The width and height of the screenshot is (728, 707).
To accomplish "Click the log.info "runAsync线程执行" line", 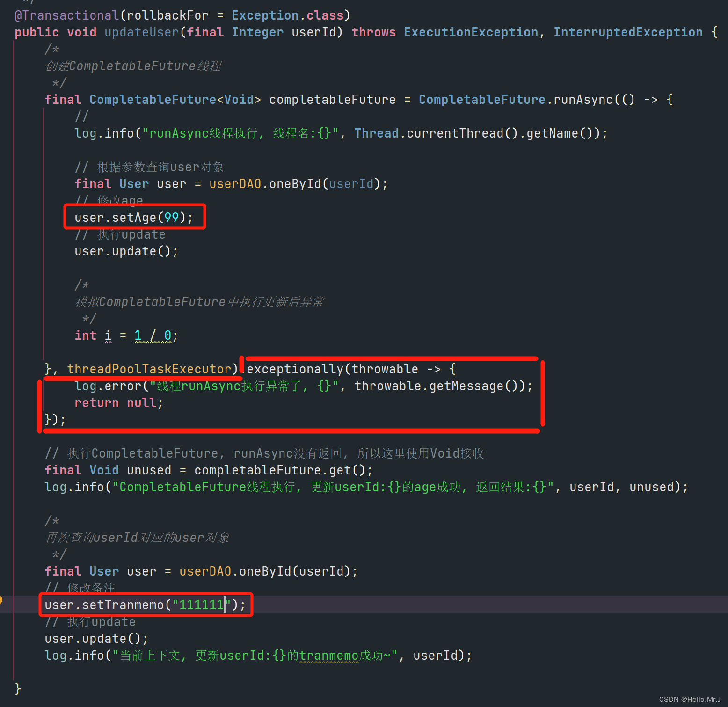I will point(341,133).
